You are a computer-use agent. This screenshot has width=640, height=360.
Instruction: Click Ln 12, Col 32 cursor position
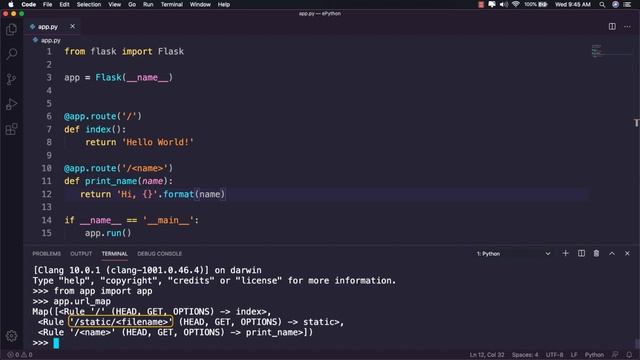487,355
